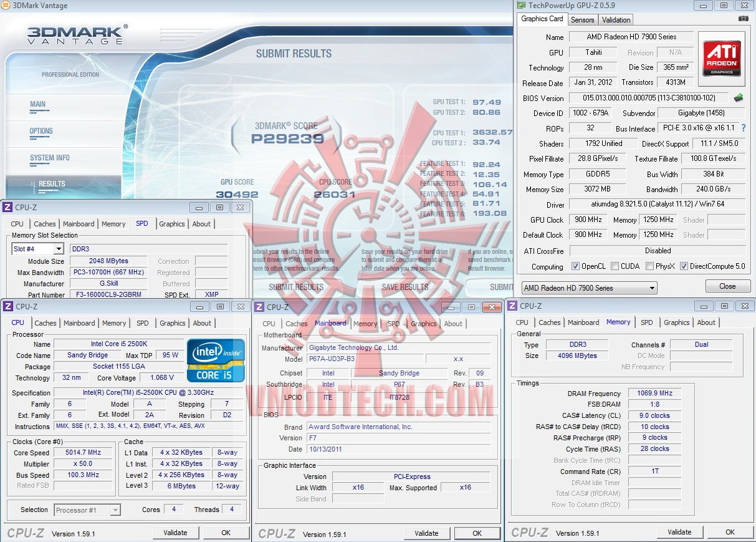Click the BIOS Date field 10/13/2011
Screen dimensions: 756x542
pos(398,449)
